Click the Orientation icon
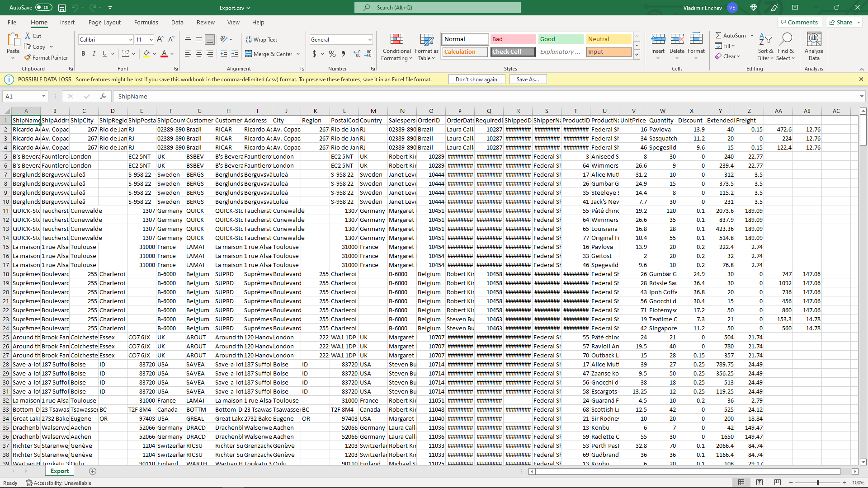The width and height of the screenshot is (868, 488). [x=224, y=40]
